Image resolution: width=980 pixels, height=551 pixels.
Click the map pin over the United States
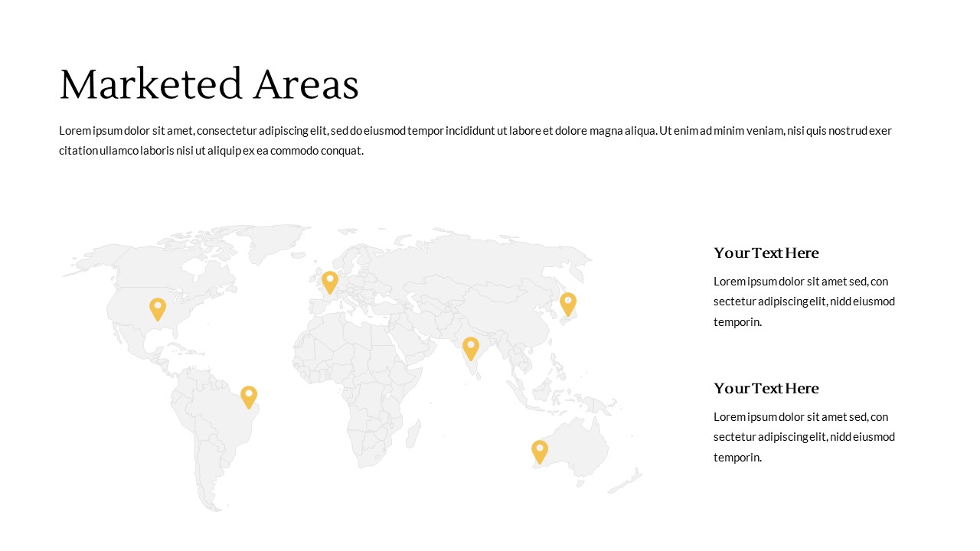tap(158, 309)
